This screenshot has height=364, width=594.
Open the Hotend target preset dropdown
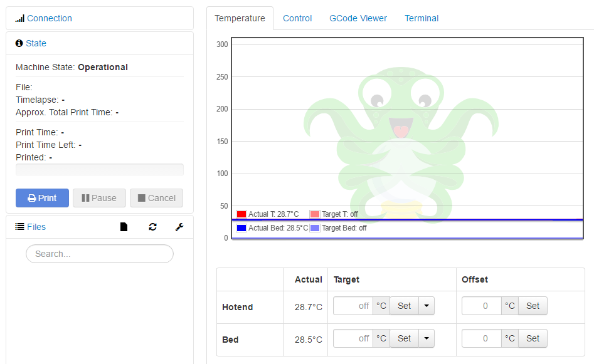point(427,306)
